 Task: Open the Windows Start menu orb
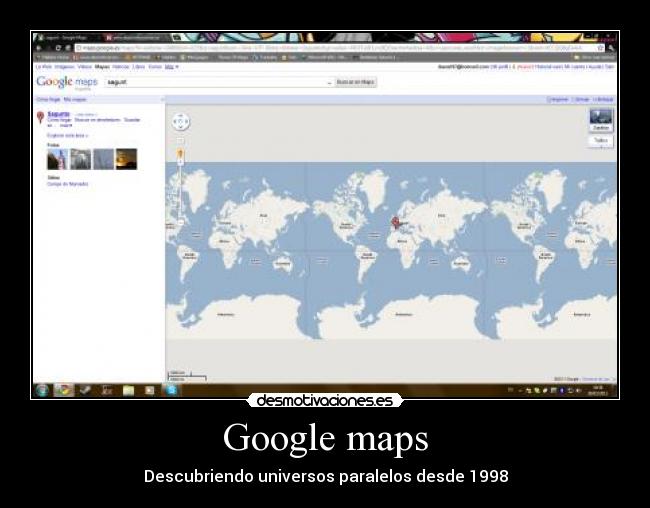click(42, 390)
